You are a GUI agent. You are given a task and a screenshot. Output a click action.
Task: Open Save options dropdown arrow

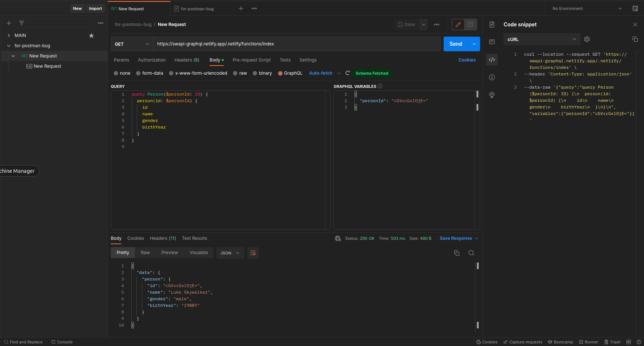(423, 25)
